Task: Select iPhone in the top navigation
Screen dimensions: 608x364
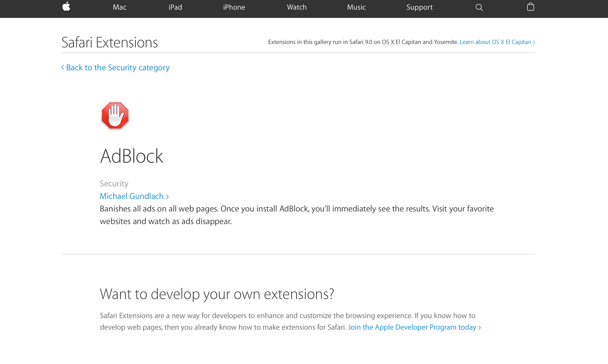Action: (x=234, y=7)
